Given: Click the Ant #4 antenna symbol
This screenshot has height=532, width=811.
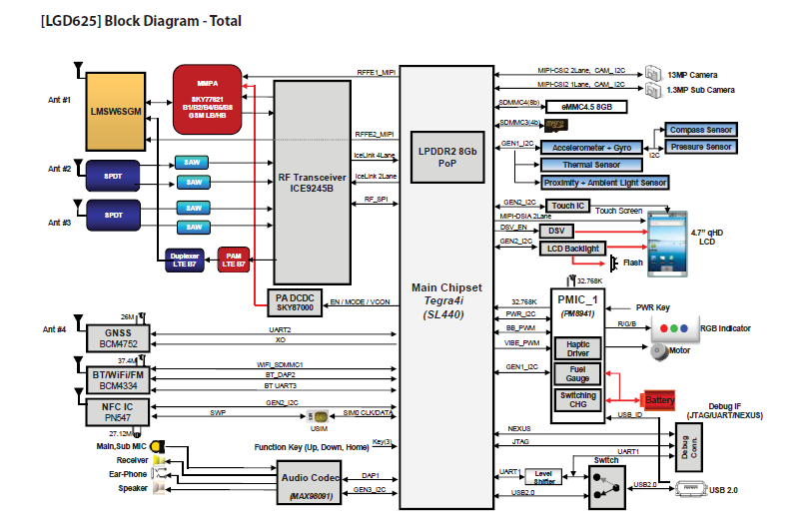Looking at the screenshot, I should [x=78, y=322].
